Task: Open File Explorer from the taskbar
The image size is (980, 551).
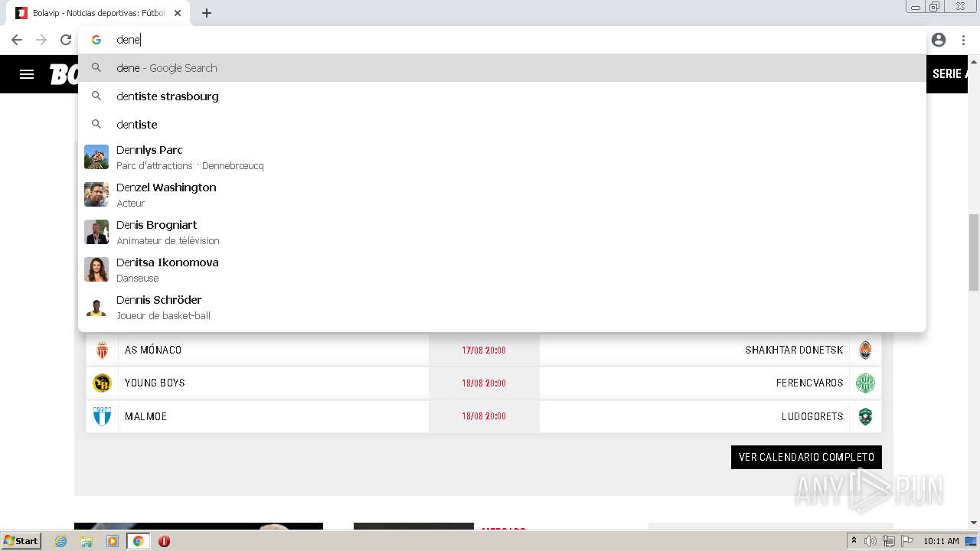Action: pyautogui.click(x=87, y=541)
